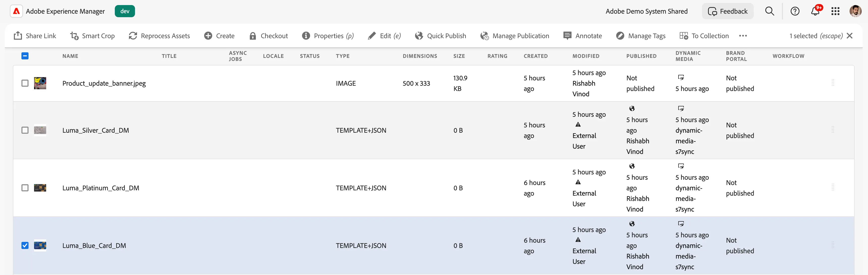Clear selection with the X button
The image size is (868, 275).
coord(850,36)
